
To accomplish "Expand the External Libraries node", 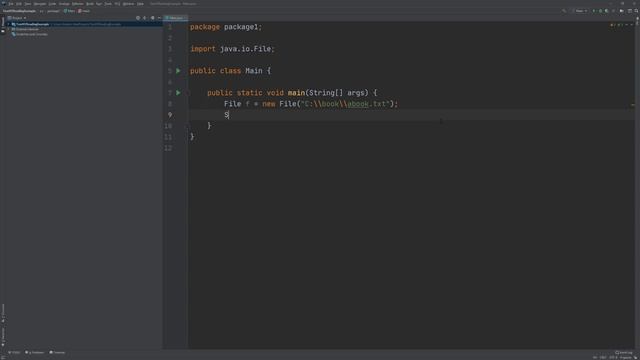I will (9, 29).
